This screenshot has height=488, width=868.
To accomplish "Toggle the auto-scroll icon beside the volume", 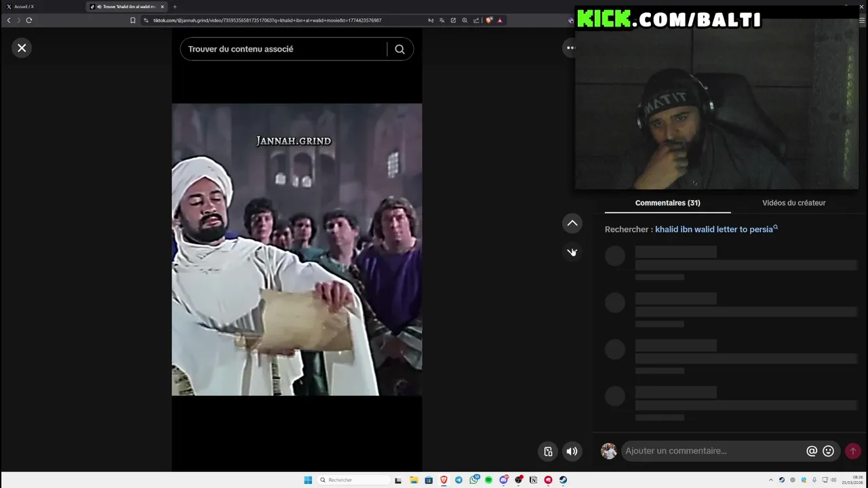I will [548, 451].
